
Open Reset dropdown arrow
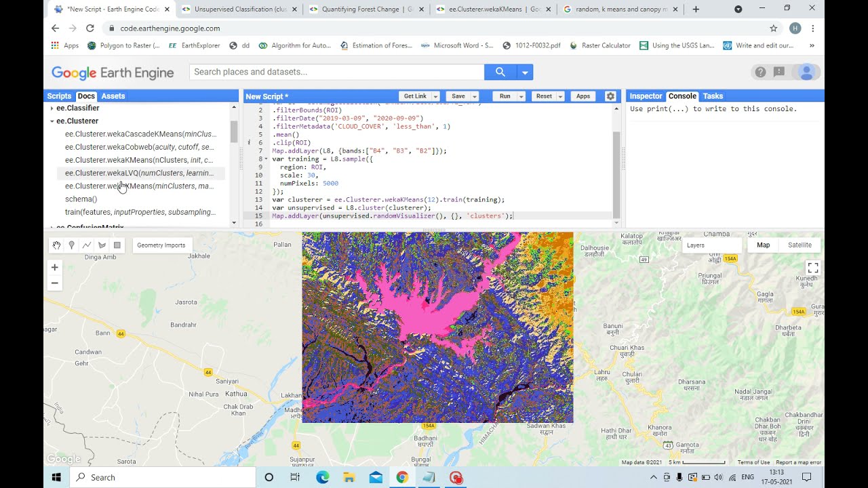pyautogui.click(x=560, y=96)
